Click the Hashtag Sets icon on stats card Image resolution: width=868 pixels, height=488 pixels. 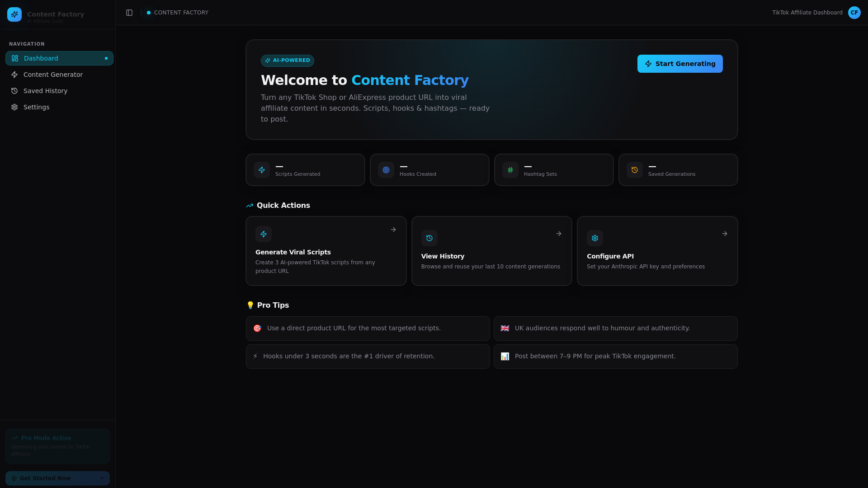coord(510,170)
